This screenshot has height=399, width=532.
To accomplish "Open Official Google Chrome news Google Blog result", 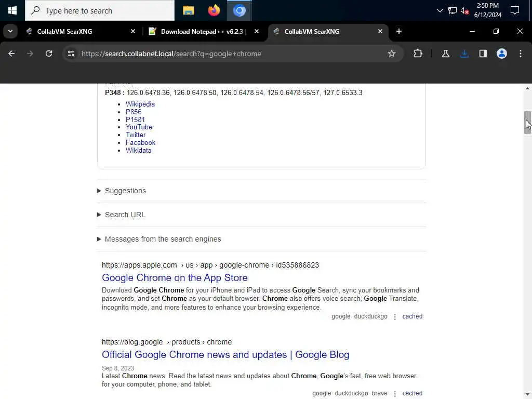I will point(225,354).
